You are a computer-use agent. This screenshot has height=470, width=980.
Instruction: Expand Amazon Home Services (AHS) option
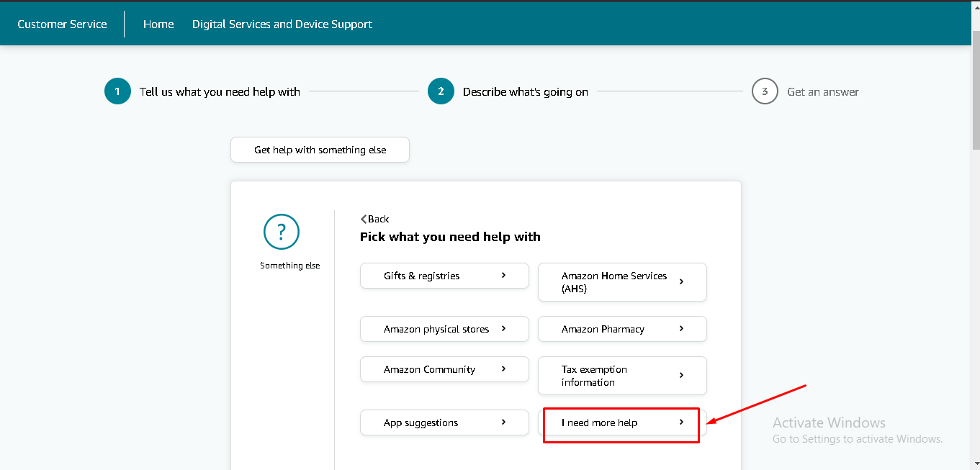coord(622,282)
